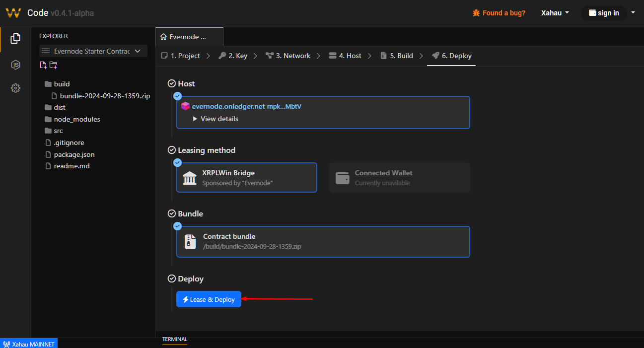Click the Sponsored by "Evernode" text
The image size is (644, 348).
click(237, 183)
